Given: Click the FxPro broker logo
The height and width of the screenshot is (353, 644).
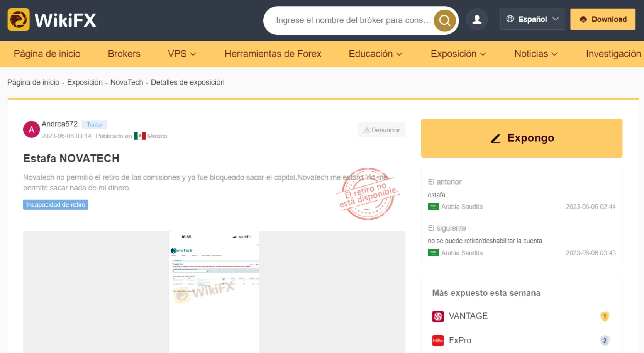Looking at the screenshot, I should coord(438,341).
